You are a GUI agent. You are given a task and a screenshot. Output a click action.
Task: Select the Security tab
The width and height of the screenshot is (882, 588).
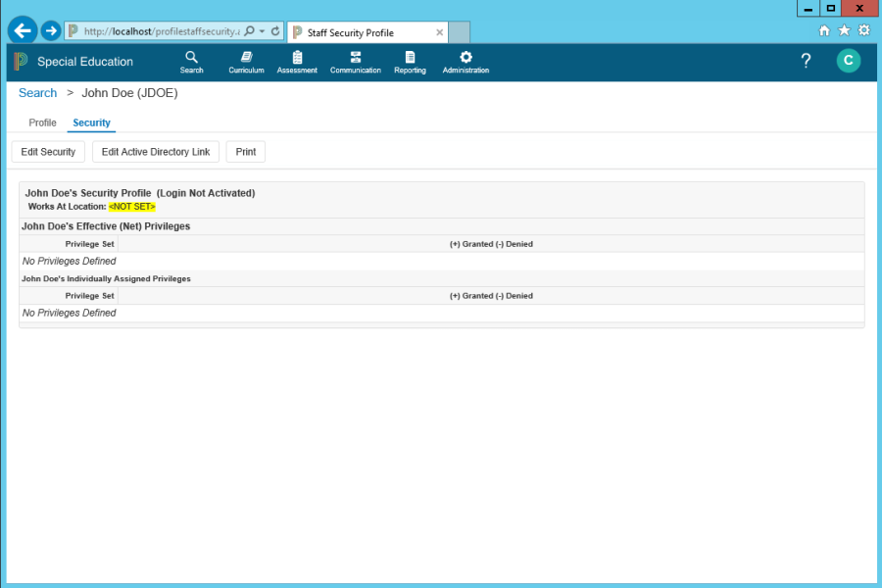point(91,122)
